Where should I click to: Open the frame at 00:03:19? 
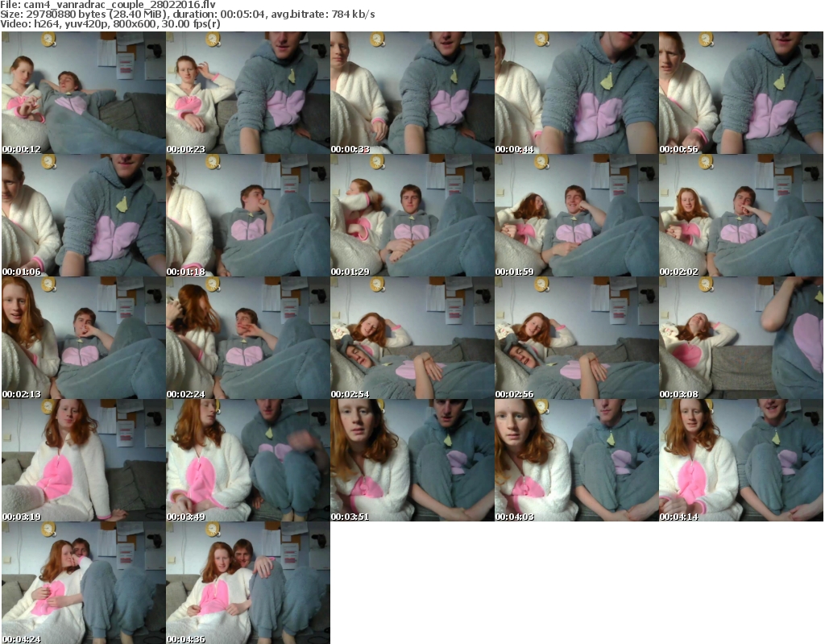[x=84, y=460]
